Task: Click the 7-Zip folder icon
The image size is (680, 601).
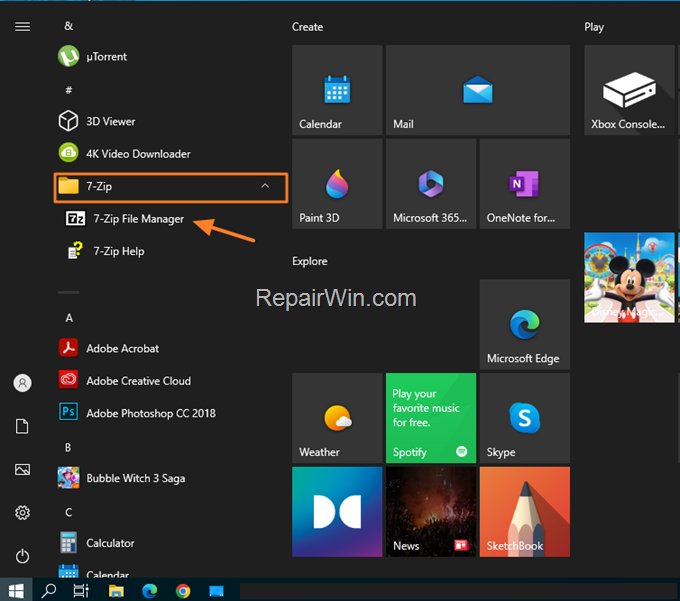Action: 69,186
